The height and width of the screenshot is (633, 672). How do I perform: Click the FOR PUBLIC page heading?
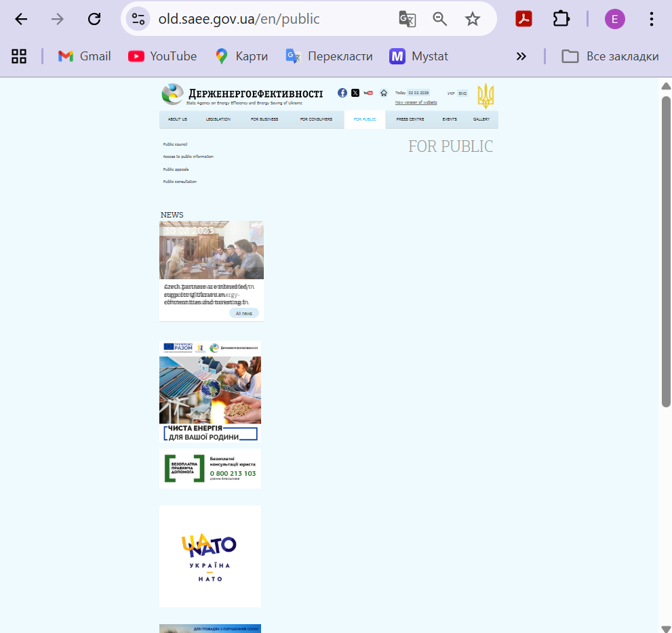coord(450,146)
